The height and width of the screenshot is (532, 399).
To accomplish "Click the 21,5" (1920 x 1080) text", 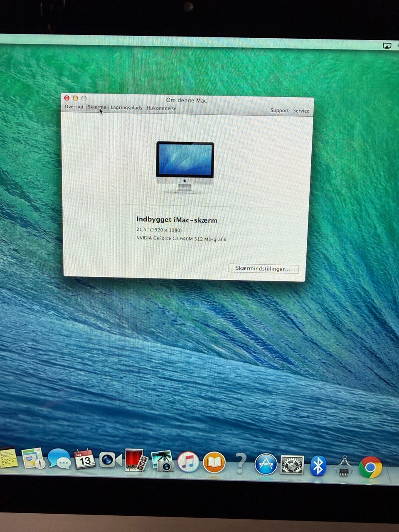I will pyautogui.click(x=159, y=230).
